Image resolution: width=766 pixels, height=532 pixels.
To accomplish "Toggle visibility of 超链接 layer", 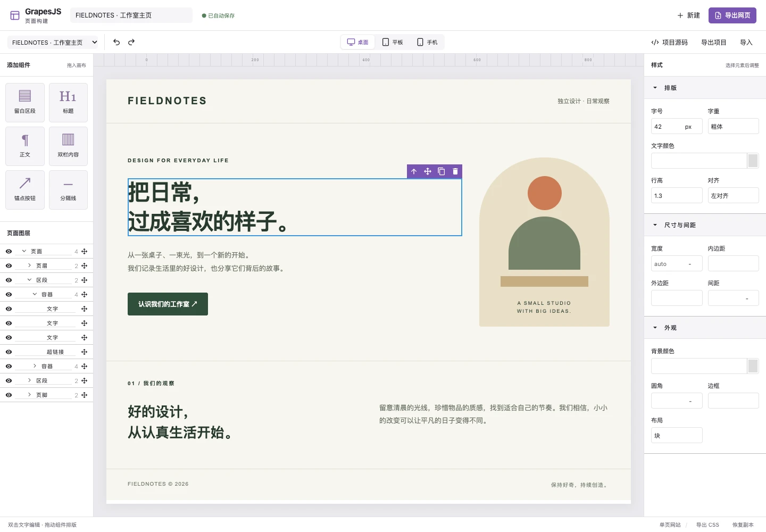I will pyautogui.click(x=9, y=352).
